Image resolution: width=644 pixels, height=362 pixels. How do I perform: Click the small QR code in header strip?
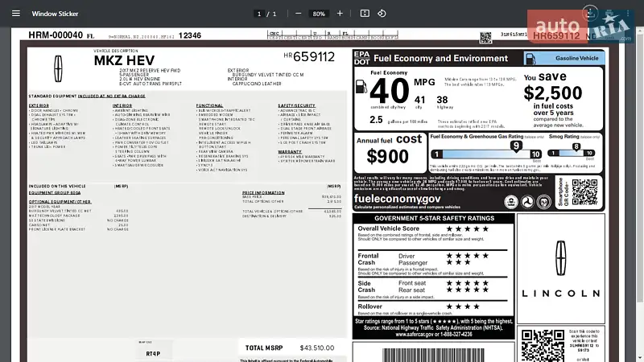[x=486, y=38]
